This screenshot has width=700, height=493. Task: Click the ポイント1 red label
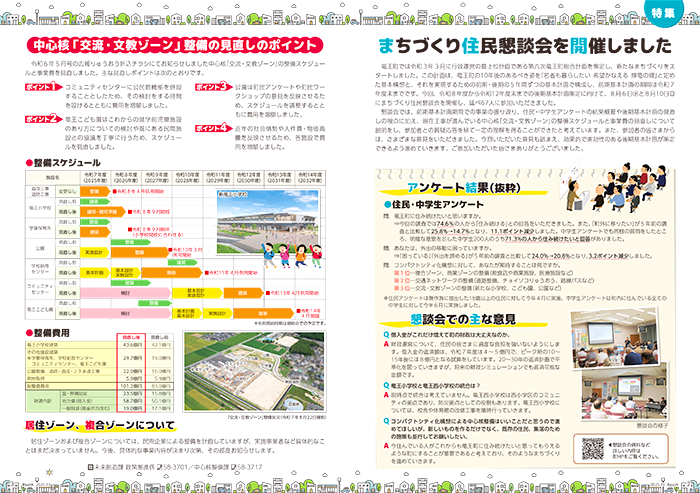(x=43, y=86)
